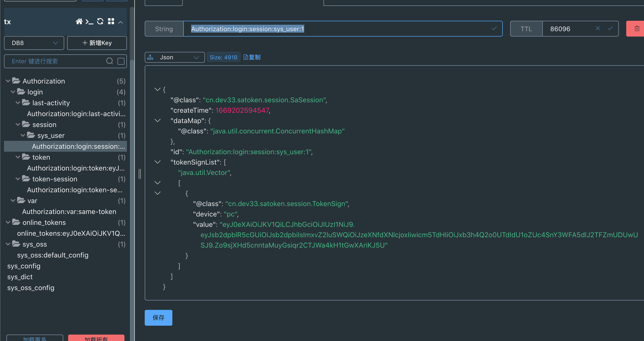Click the var folder icon

tap(21, 201)
